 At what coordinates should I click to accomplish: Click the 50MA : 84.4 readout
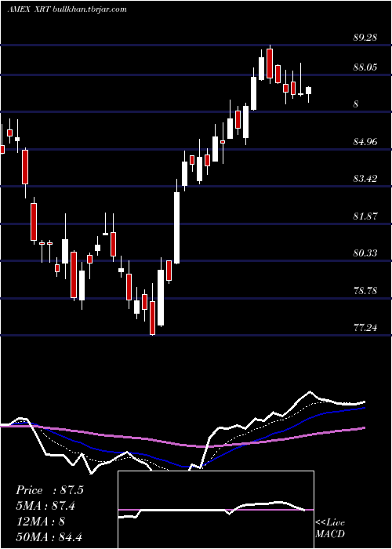tap(49, 536)
